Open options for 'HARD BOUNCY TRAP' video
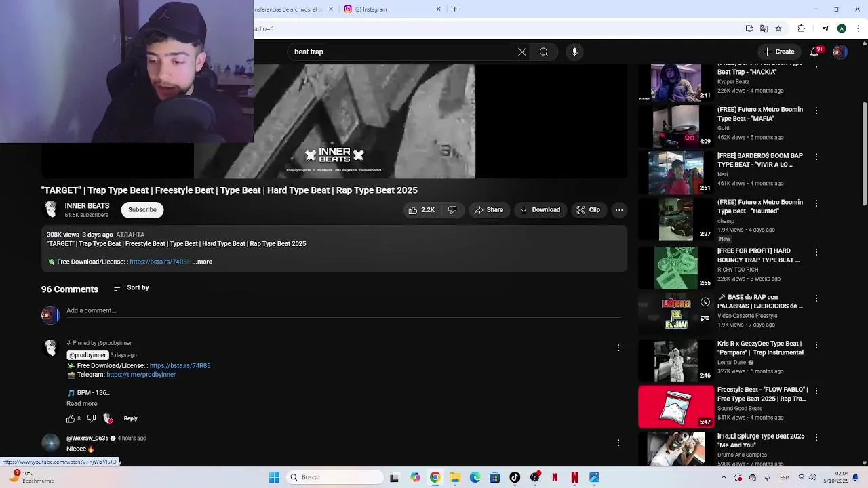This screenshot has width=868, height=488. (816, 252)
